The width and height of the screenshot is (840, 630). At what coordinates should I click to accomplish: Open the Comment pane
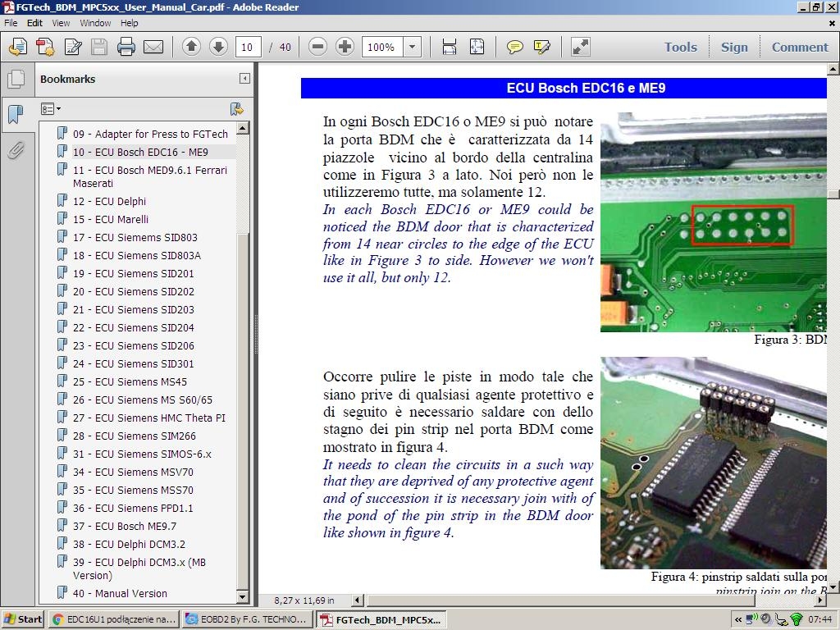coord(800,47)
